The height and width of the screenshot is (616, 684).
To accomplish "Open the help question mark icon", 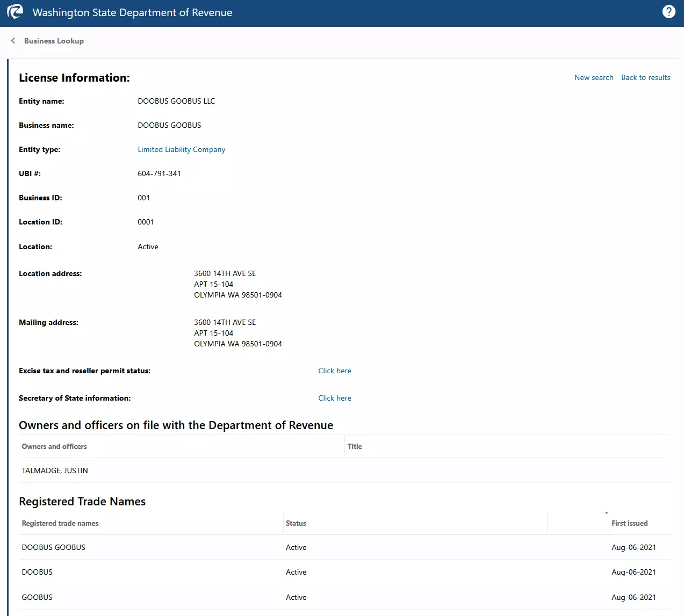I will (669, 12).
